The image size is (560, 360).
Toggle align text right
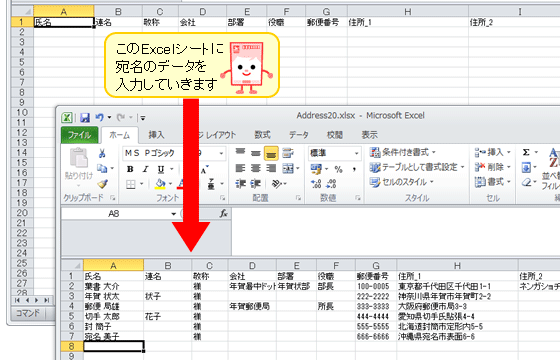tap(271, 168)
